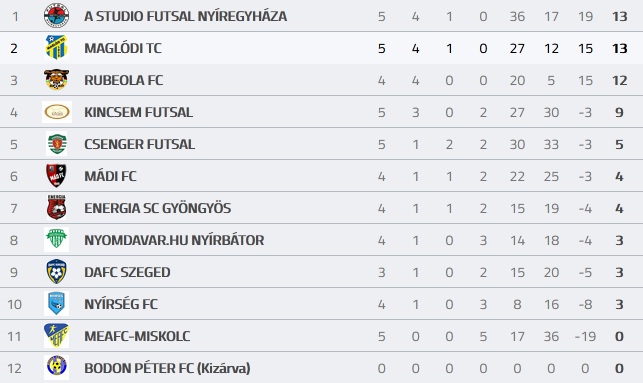Screen dimensions: 643x383
Task: Click the Mádi FC red-black shield
Action: click(57, 176)
